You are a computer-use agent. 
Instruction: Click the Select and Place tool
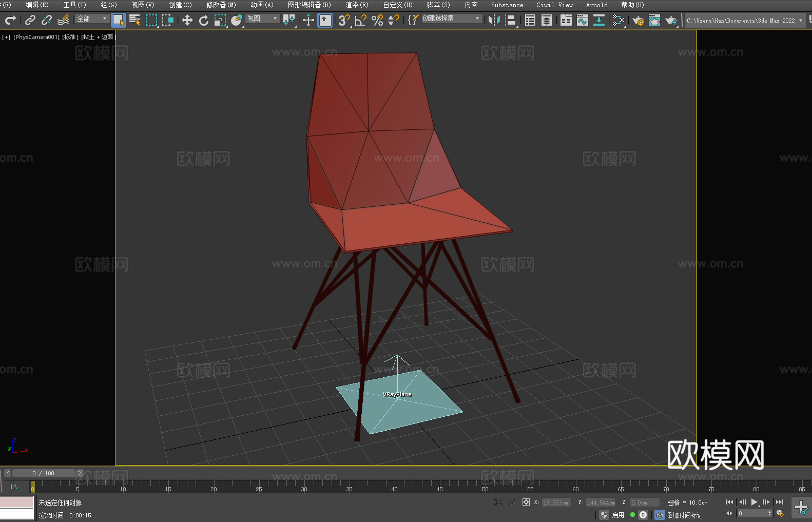point(237,20)
